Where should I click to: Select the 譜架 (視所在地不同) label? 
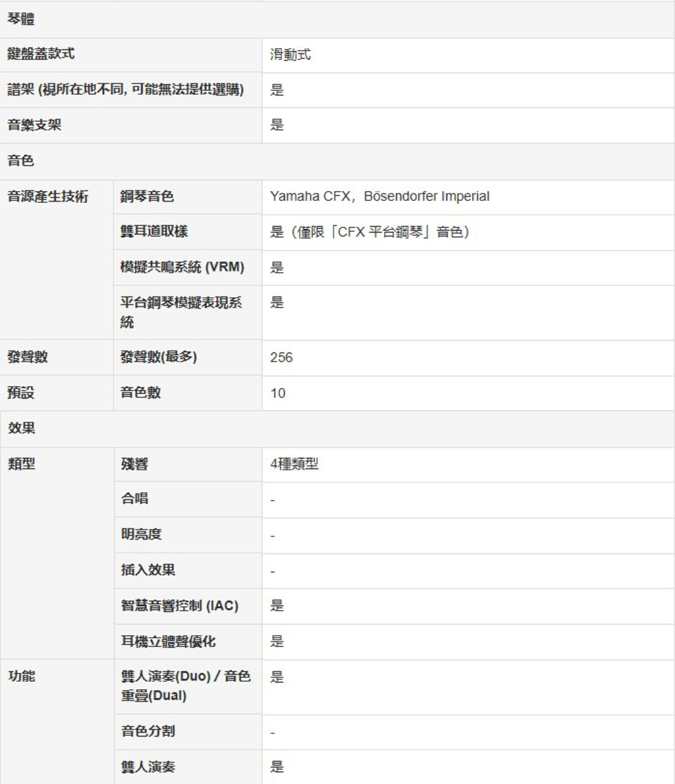[x=126, y=90]
